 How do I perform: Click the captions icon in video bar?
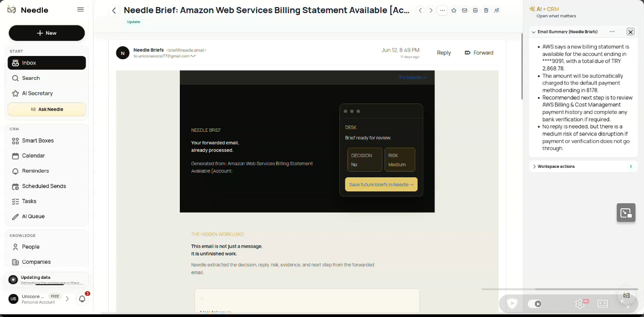click(558, 304)
